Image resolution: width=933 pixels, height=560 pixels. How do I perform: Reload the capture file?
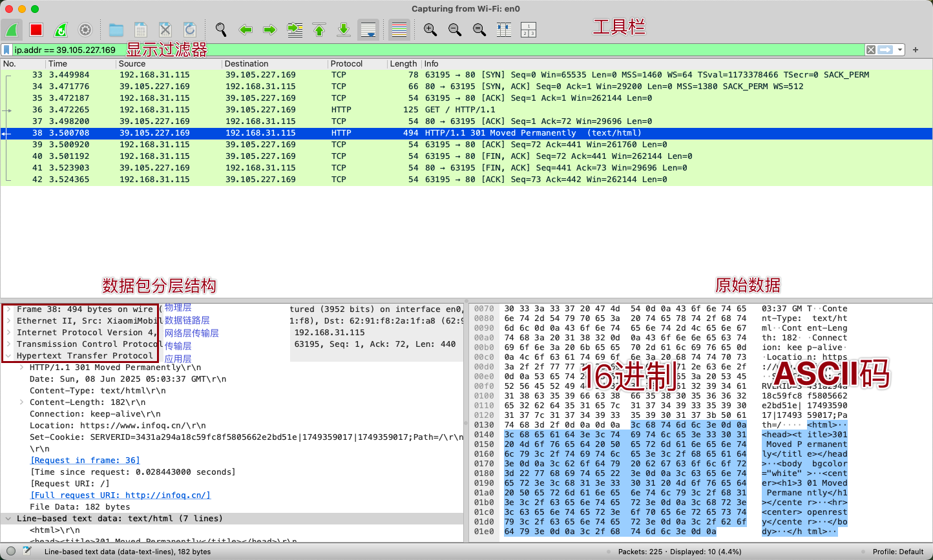[x=190, y=30]
